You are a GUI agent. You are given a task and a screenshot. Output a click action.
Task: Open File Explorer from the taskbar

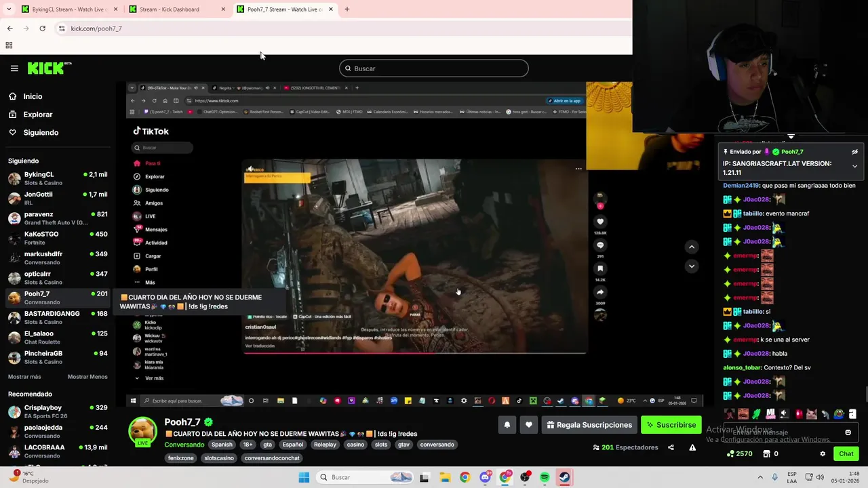[445, 477]
